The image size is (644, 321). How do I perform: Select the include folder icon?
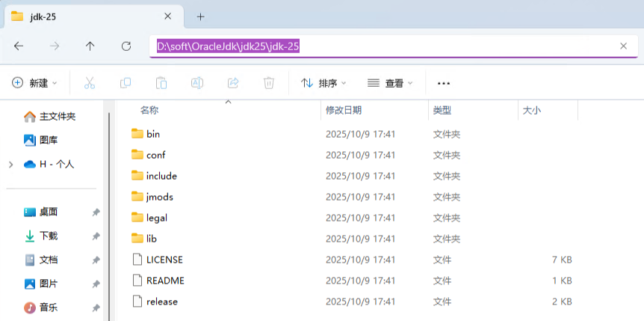click(137, 176)
